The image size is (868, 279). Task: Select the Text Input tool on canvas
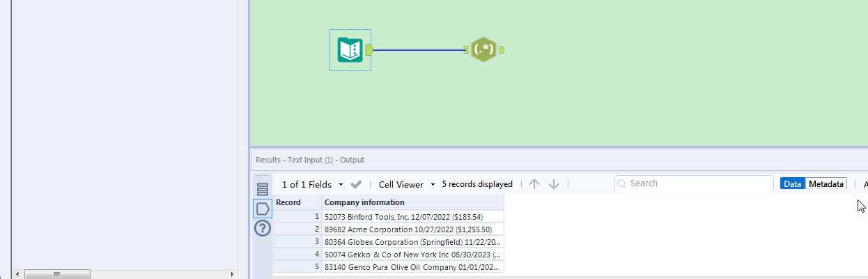(x=349, y=50)
